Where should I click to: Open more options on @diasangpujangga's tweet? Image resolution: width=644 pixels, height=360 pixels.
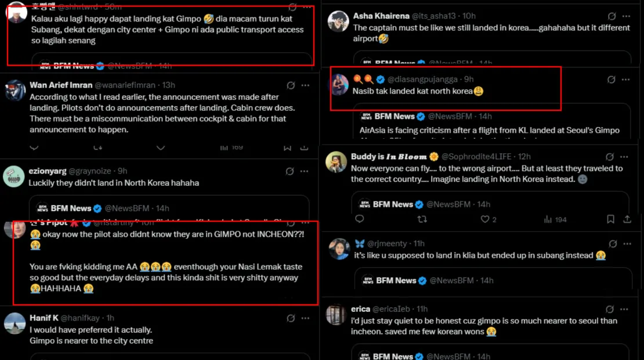pos(627,80)
